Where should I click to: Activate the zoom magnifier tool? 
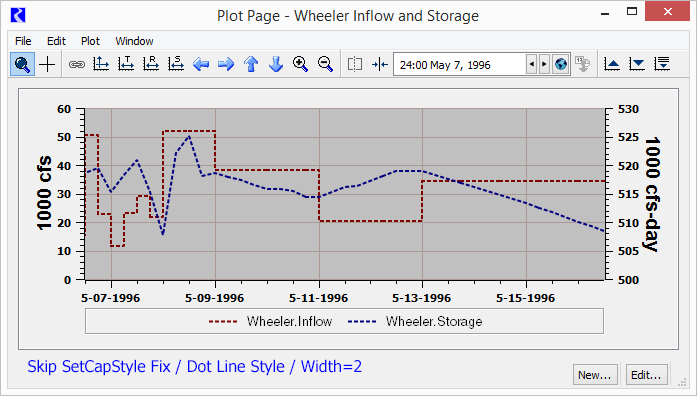pos(22,64)
